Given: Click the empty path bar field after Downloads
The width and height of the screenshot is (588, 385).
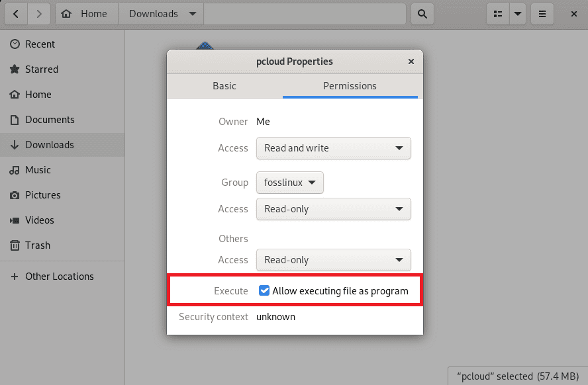Looking at the screenshot, I should click(305, 14).
